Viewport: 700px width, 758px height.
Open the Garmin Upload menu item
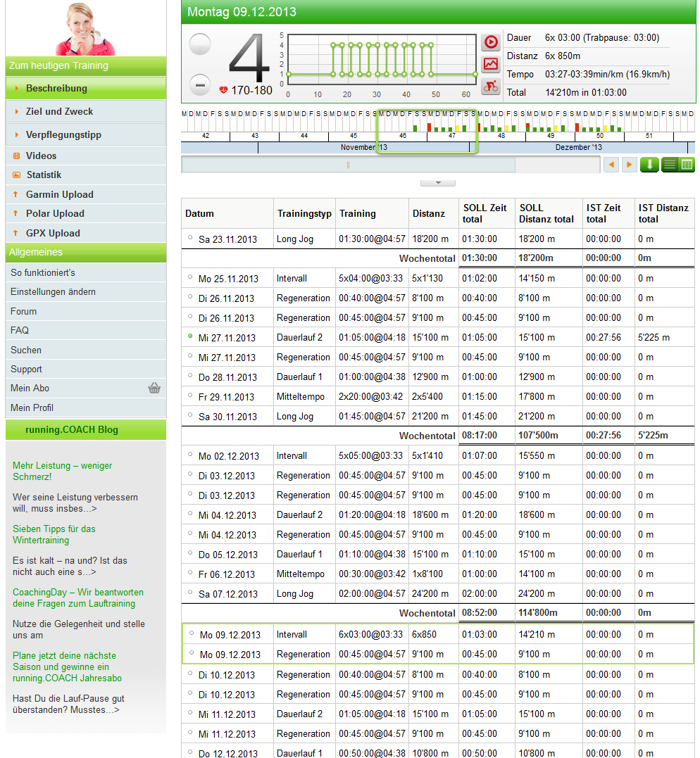[x=59, y=194]
